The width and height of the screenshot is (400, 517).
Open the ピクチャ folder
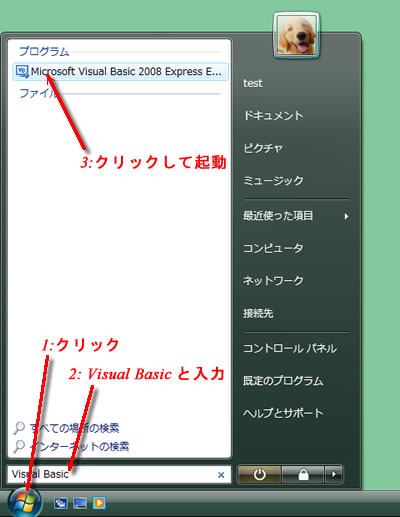point(263,148)
